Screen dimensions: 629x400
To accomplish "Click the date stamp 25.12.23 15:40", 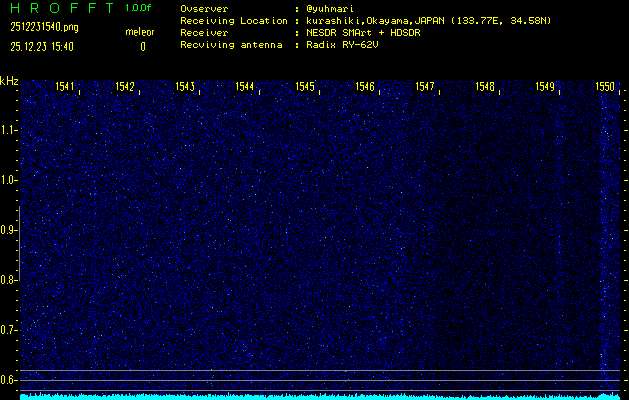I will 42,47.
